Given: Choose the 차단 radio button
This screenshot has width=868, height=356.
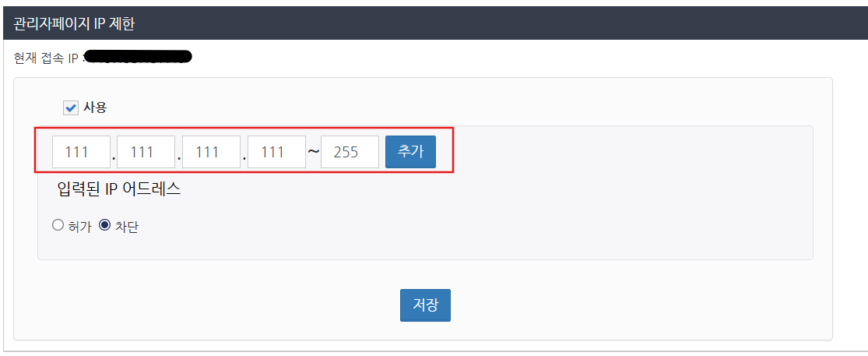Looking at the screenshot, I should [x=104, y=226].
